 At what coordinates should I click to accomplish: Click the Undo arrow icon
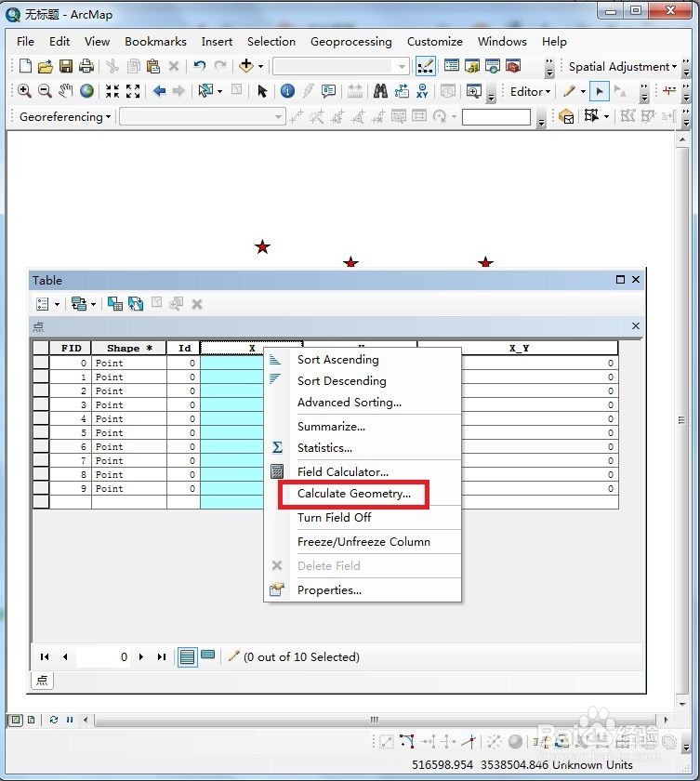(x=200, y=66)
